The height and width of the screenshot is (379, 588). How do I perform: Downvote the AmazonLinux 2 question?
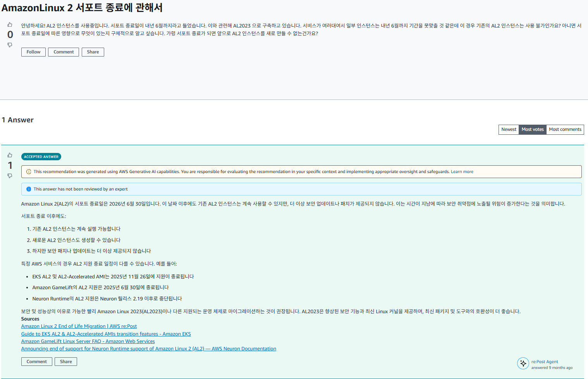pyautogui.click(x=10, y=45)
